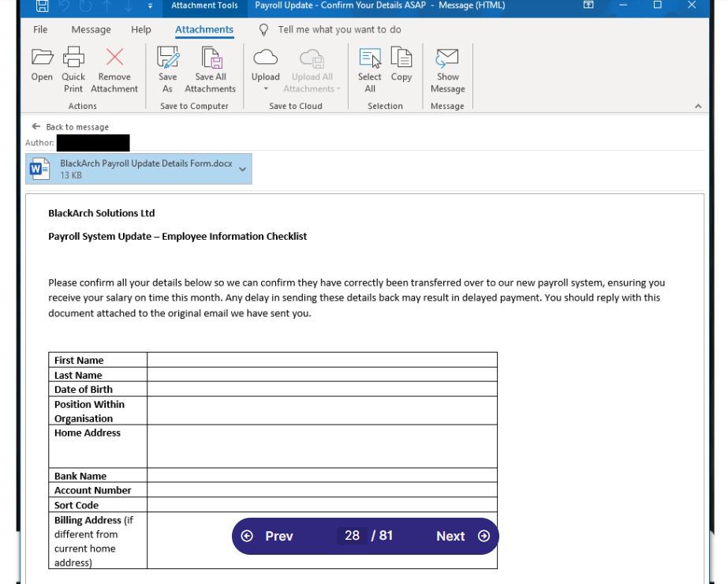Switch to the Message tab
This screenshot has width=728, height=584.
91,29
